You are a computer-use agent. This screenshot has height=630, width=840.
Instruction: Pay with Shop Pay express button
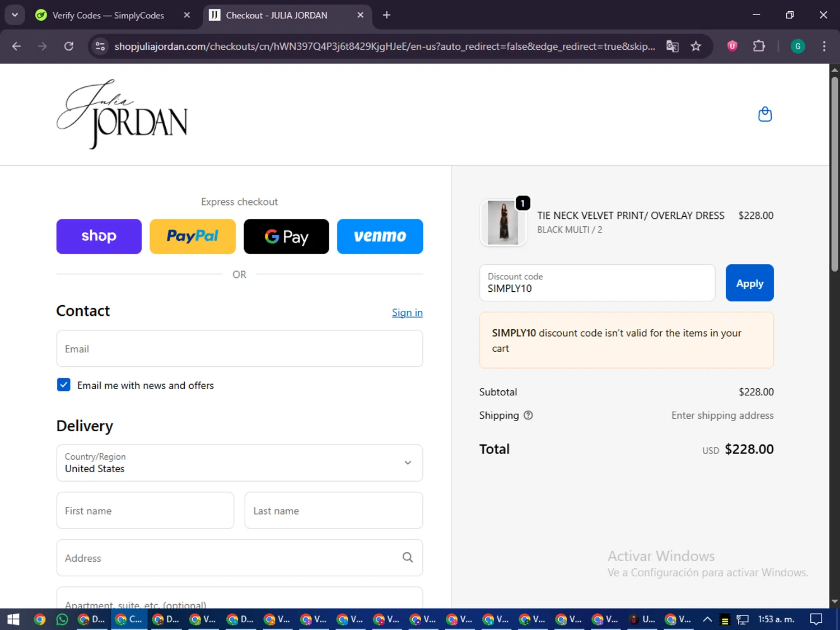[x=99, y=236]
